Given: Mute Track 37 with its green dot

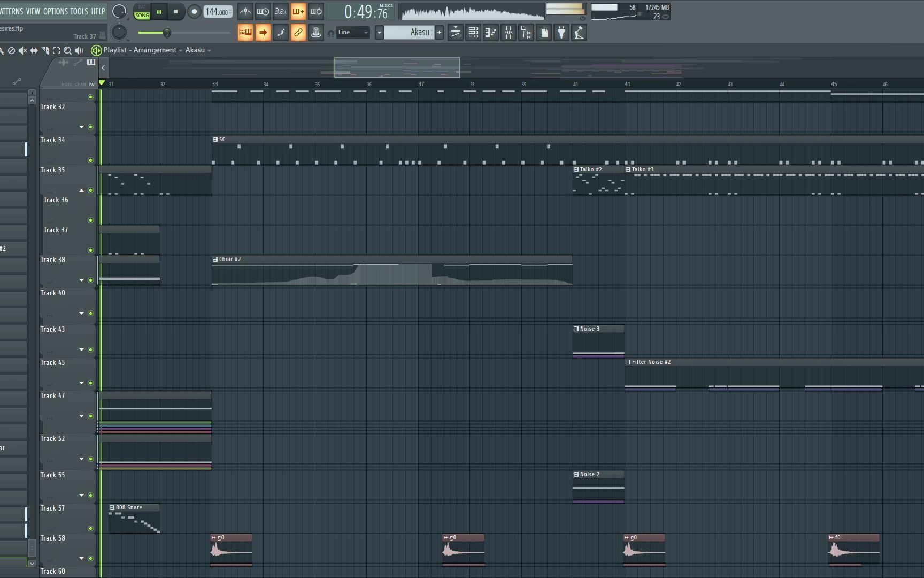Looking at the screenshot, I should tap(90, 250).
